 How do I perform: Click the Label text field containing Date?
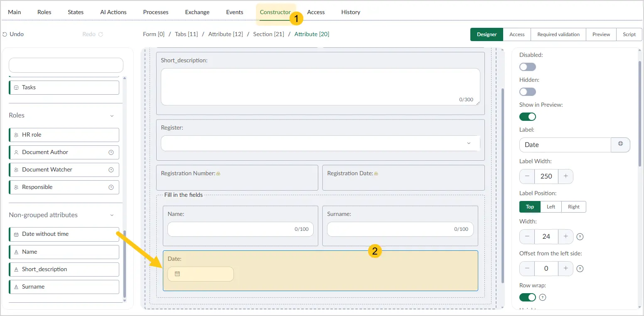click(x=565, y=145)
